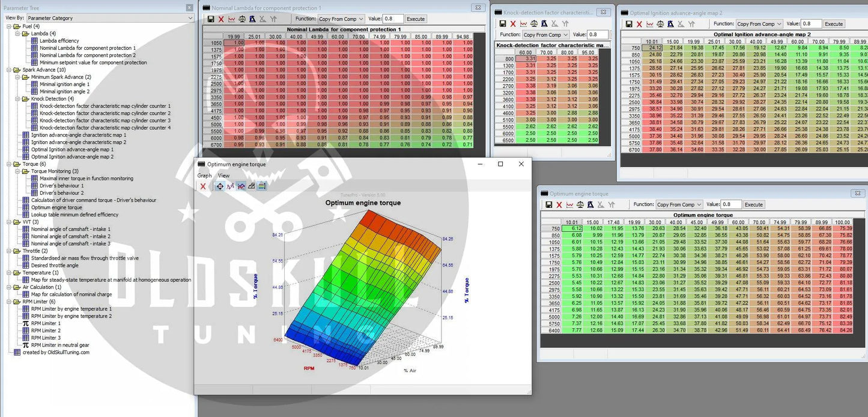The width and height of the screenshot is (868, 417).
Task: Click Execute in Optimum engine torque table window
Action: tap(753, 205)
